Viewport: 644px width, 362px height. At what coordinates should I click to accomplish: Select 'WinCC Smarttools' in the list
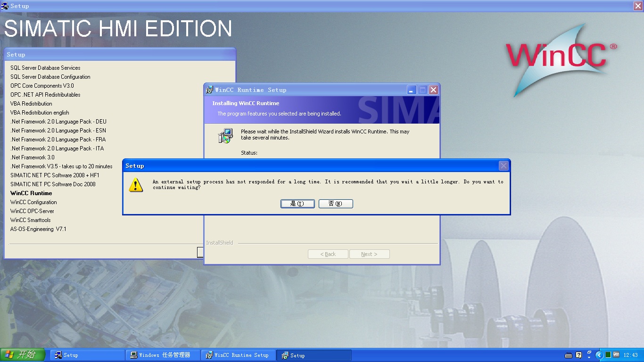point(31,220)
